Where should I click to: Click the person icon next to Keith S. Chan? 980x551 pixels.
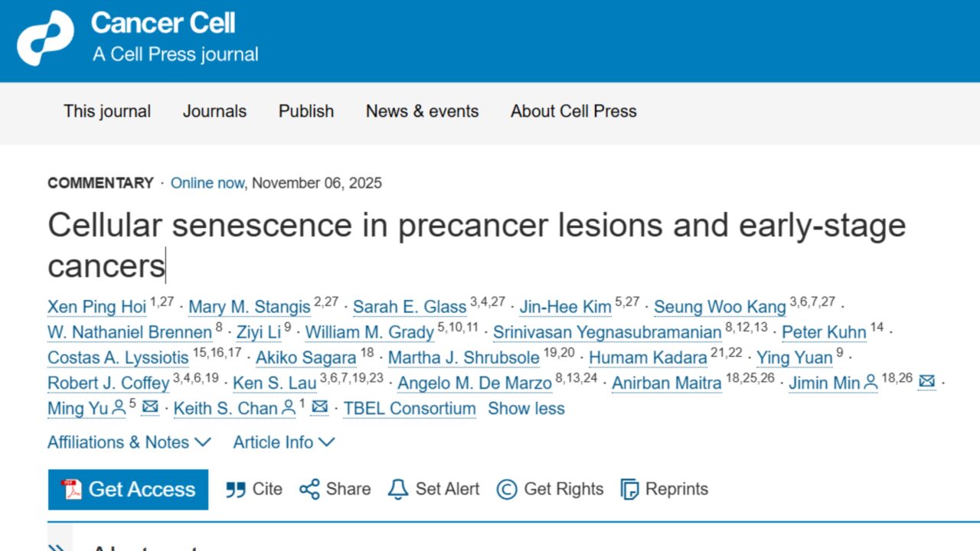pos(287,408)
